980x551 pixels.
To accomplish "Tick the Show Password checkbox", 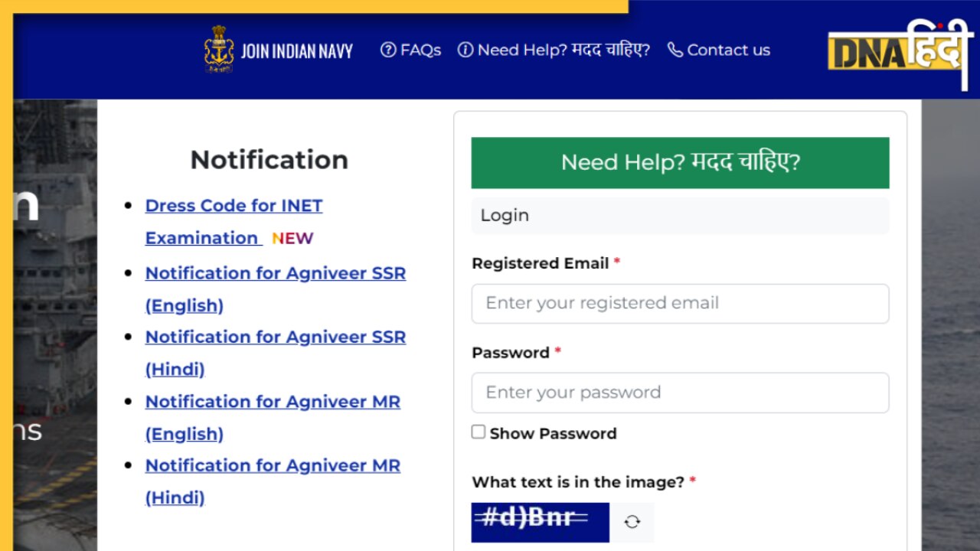I will pyautogui.click(x=479, y=432).
